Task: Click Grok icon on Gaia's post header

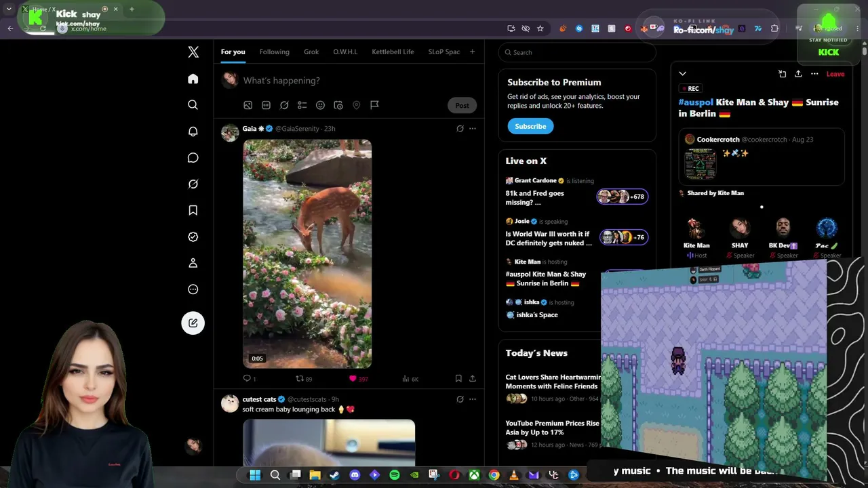Action: click(460, 129)
